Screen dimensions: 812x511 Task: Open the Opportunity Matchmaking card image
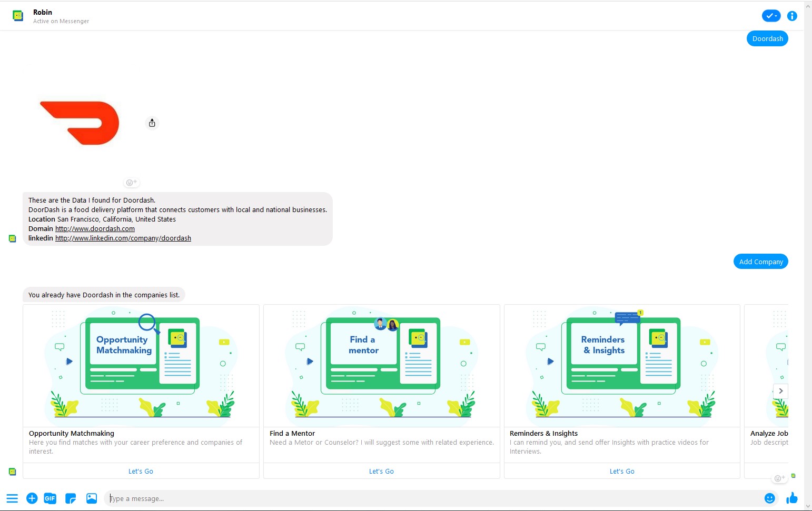point(141,366)
